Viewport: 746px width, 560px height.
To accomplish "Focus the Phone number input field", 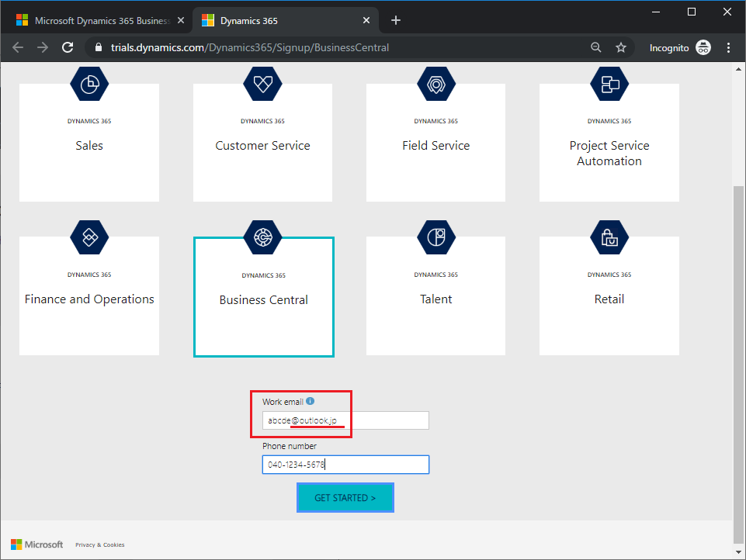I will click(346, 465).
